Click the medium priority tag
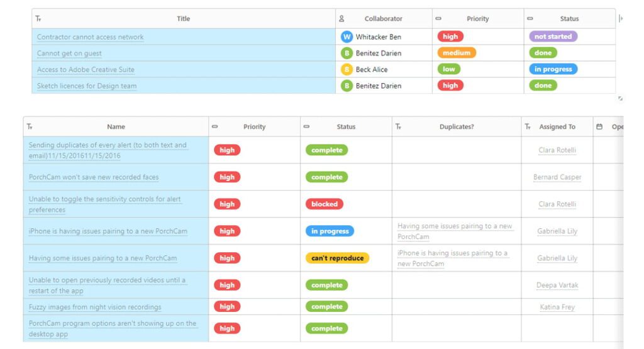644x349 pixels. [457, 53]
